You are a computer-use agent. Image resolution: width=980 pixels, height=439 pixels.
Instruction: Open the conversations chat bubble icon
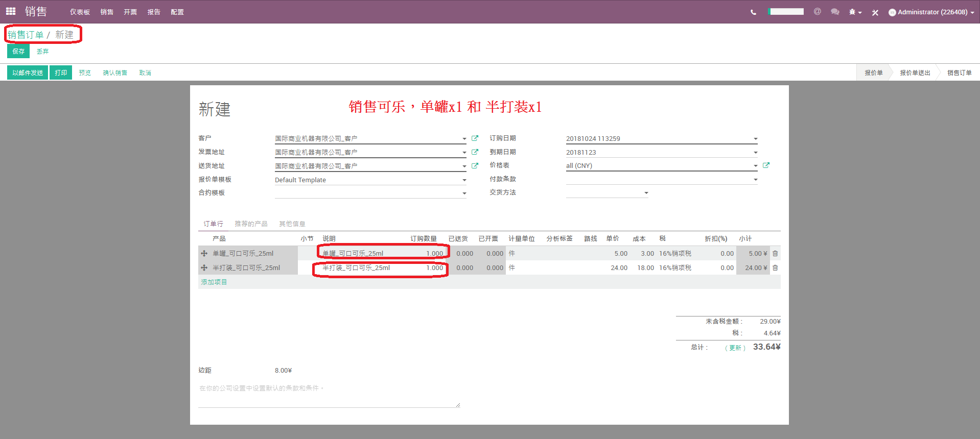835,12
